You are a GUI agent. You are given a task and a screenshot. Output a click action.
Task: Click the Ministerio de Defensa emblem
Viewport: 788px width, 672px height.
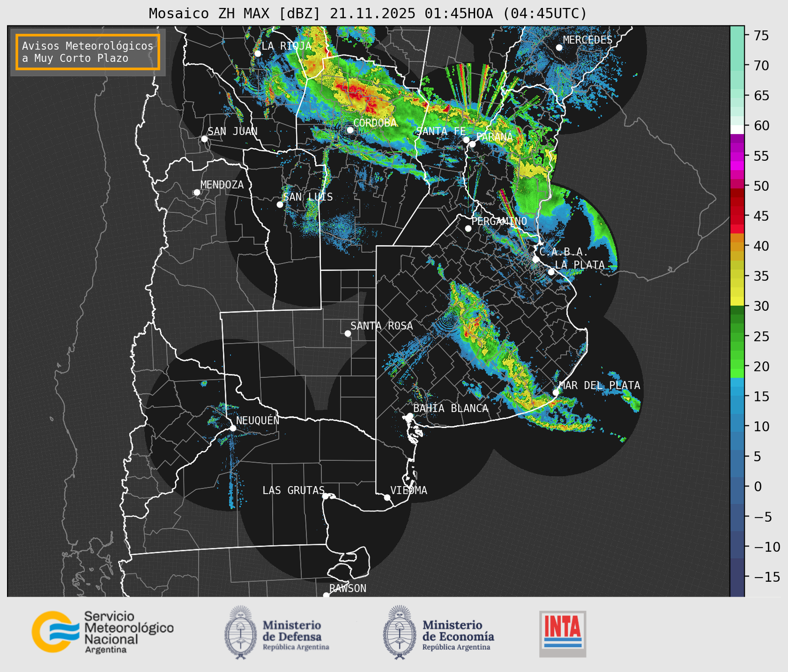click(241, 632)
